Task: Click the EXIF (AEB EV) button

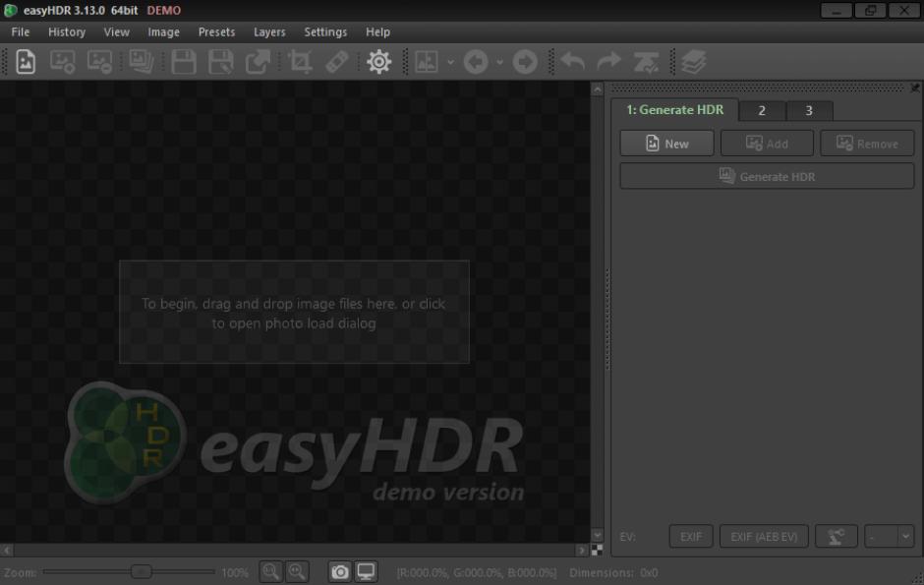Action: [x=764, y=536]
